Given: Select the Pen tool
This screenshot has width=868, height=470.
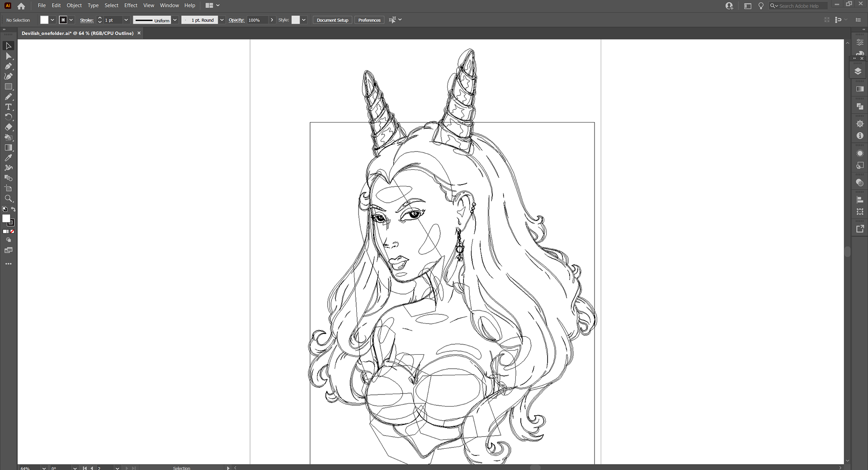Looking at the screenshot, I should click(x=9, y=66).
